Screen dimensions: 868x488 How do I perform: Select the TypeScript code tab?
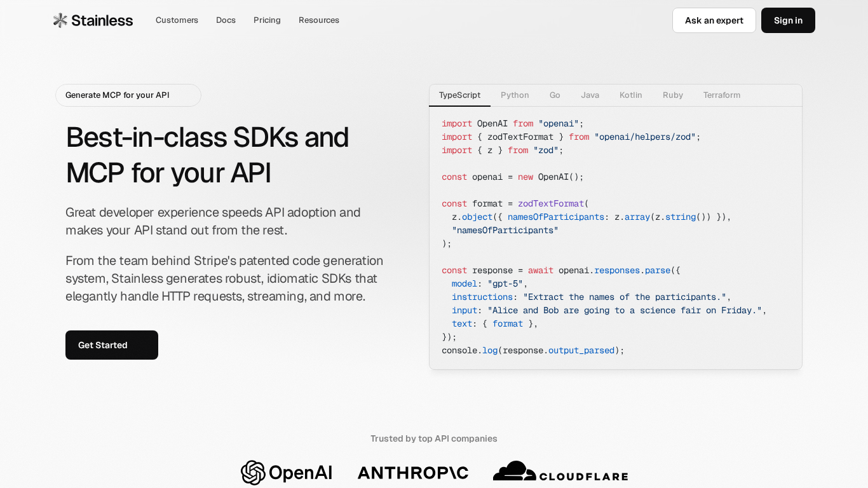pyautogui.click(x=459, y=95)
